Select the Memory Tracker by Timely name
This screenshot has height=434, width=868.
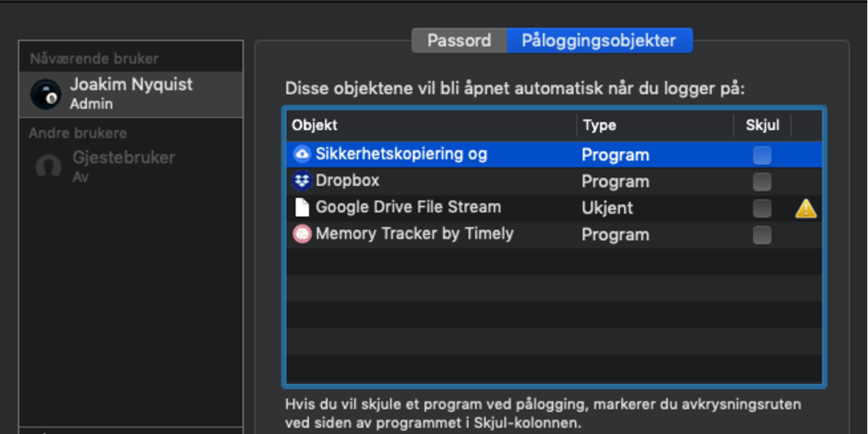pyautogui.click(x=414, y=234)
